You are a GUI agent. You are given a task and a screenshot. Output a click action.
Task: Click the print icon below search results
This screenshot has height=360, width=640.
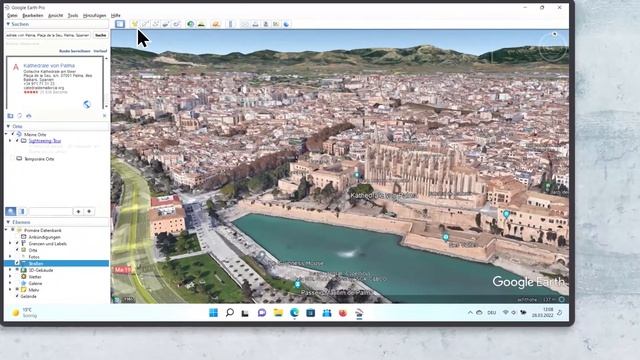pos(29,116)
